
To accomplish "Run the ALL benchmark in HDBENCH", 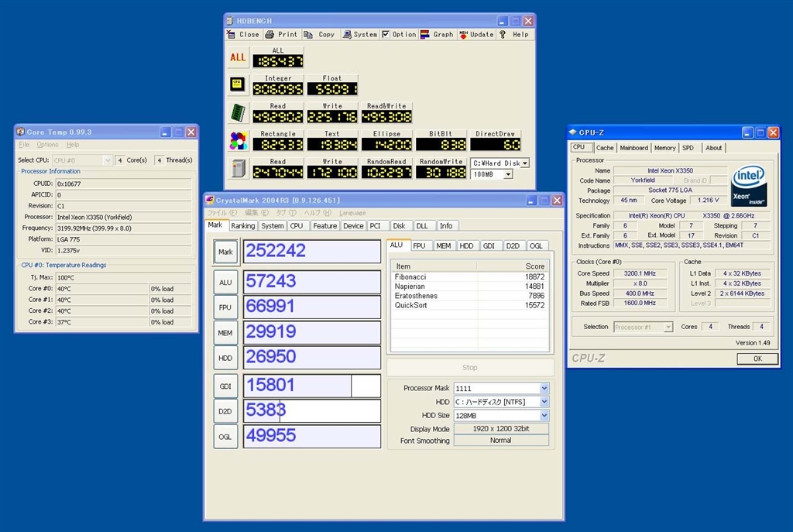I will pos(238,57).
